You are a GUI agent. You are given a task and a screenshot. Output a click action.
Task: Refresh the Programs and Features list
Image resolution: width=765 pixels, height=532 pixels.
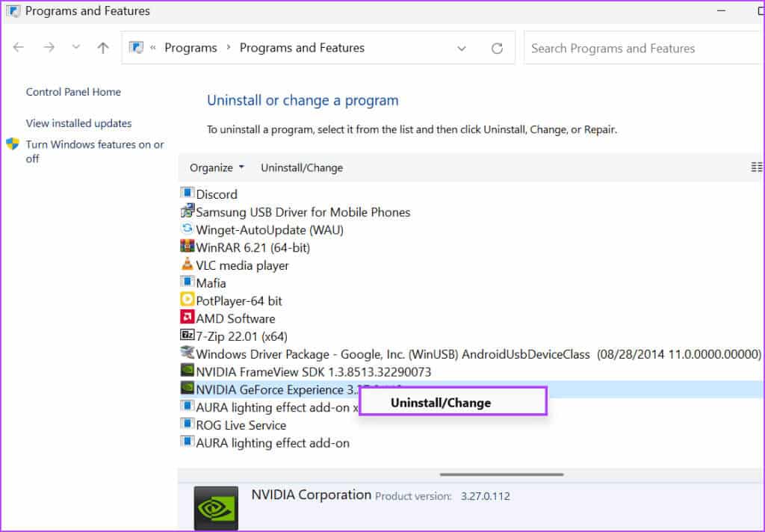(x=497, y=49)
